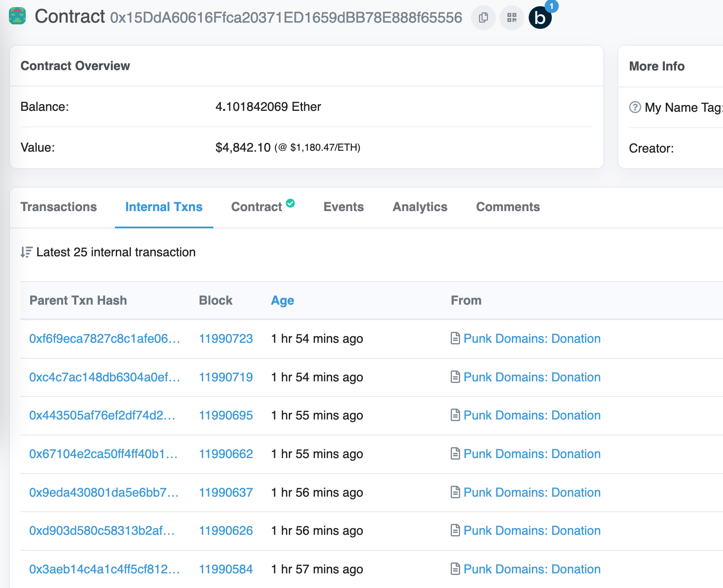The width and height of the screenshot is (723, 588).
Task: Open Punk Domains: Donation in block 11990723 row
Action: [x=532, y=338]
